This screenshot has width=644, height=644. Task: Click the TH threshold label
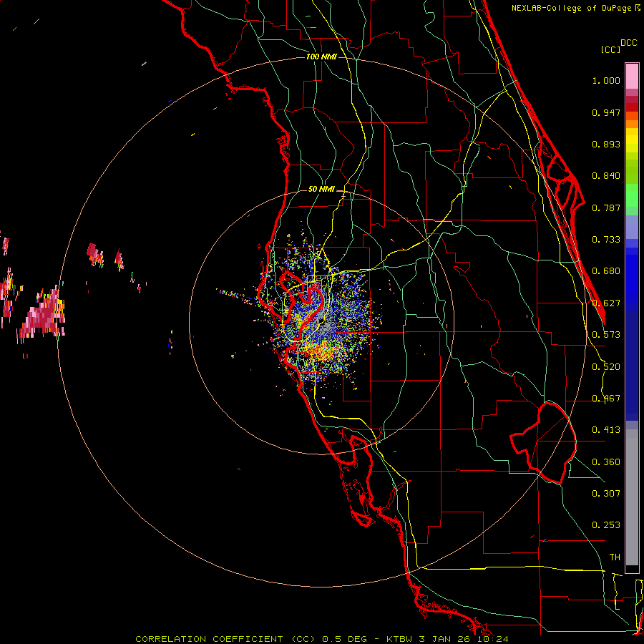click(x=615, y=557)
